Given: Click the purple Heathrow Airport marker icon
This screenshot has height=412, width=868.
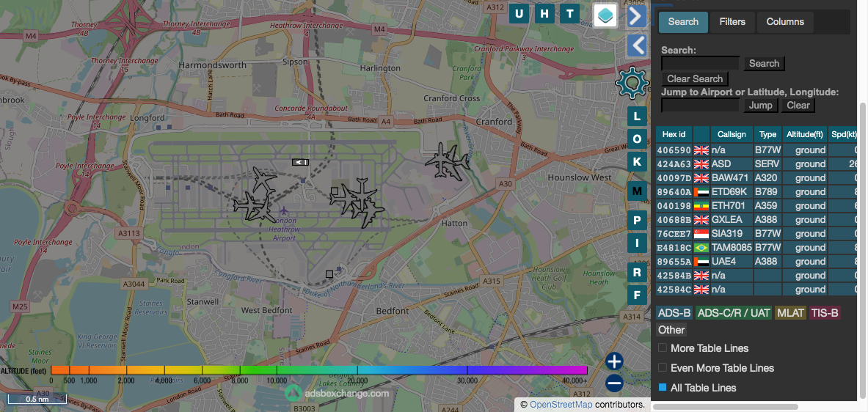Looking at the screenshot, I should coord(284,210).
